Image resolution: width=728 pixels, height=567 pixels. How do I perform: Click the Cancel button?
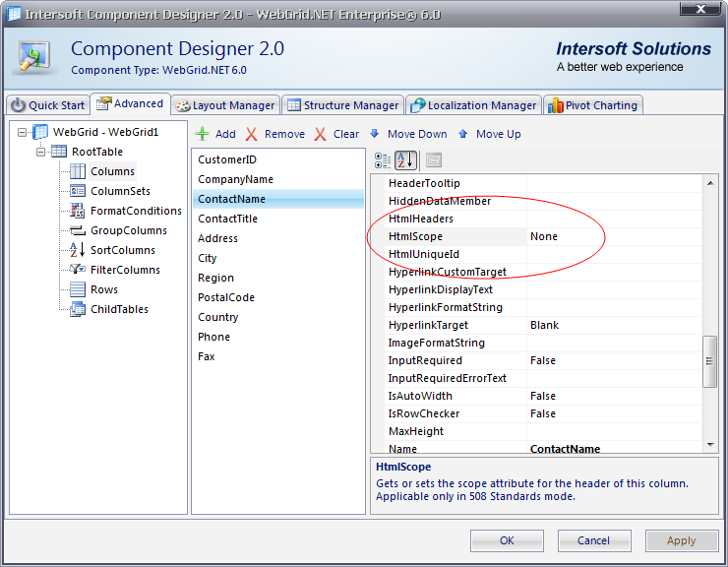[x=594, y=540]
